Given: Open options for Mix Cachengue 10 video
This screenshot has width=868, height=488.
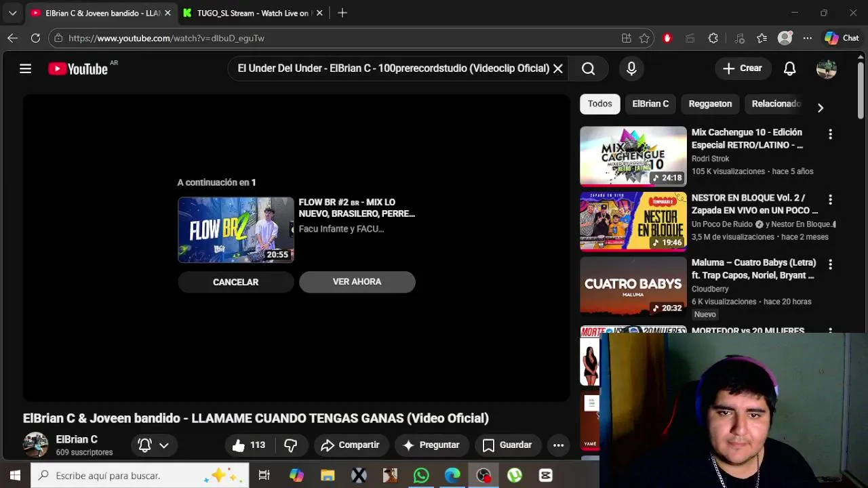Looking at the screenshot, I should pyautogui.click(x=830, y=134).
